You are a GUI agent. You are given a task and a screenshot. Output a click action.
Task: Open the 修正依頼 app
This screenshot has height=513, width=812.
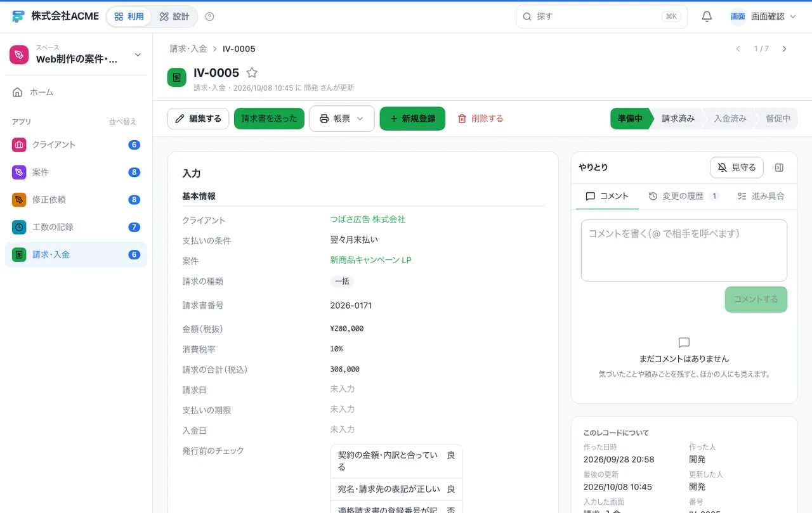point(76,200)
